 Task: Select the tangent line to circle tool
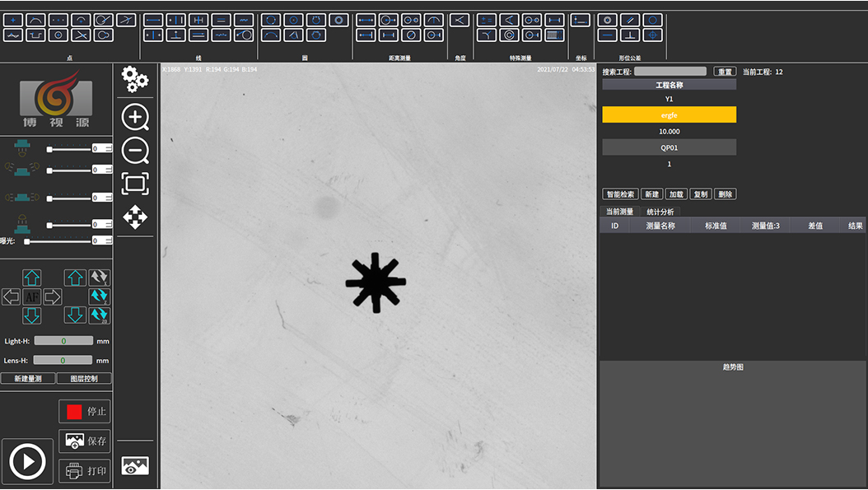point(244,35)
